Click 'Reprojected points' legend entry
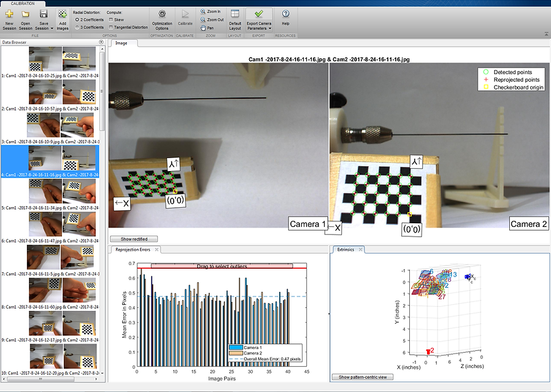The width and height of the screenshot is (551, 392). tap(511, 80)
